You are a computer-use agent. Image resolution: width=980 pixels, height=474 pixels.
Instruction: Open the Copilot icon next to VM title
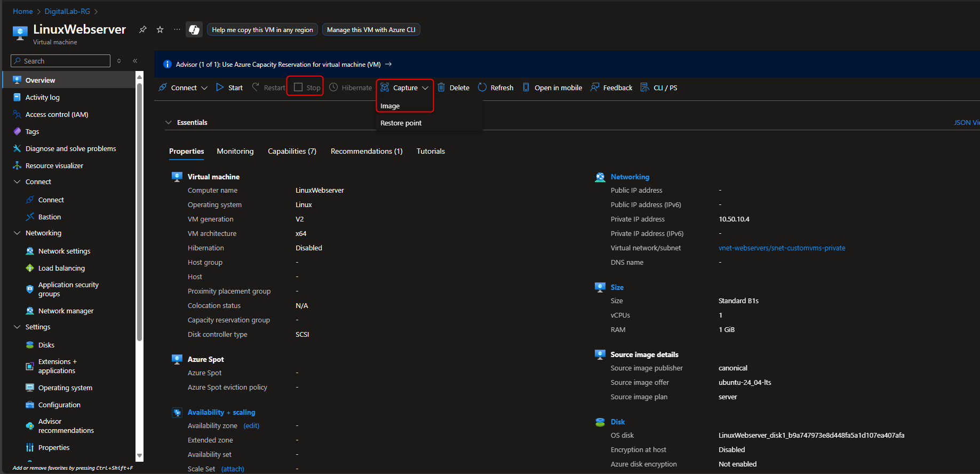tap(194, 30)
